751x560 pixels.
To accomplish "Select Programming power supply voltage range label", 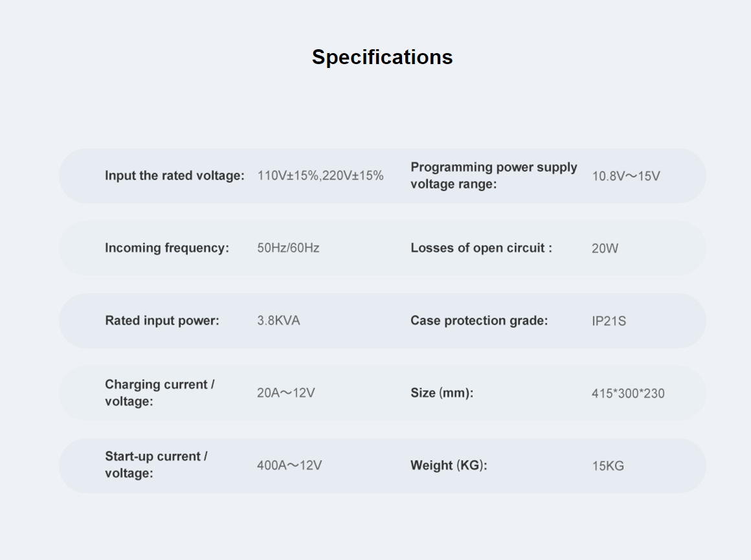I will [x=494, y=175].
